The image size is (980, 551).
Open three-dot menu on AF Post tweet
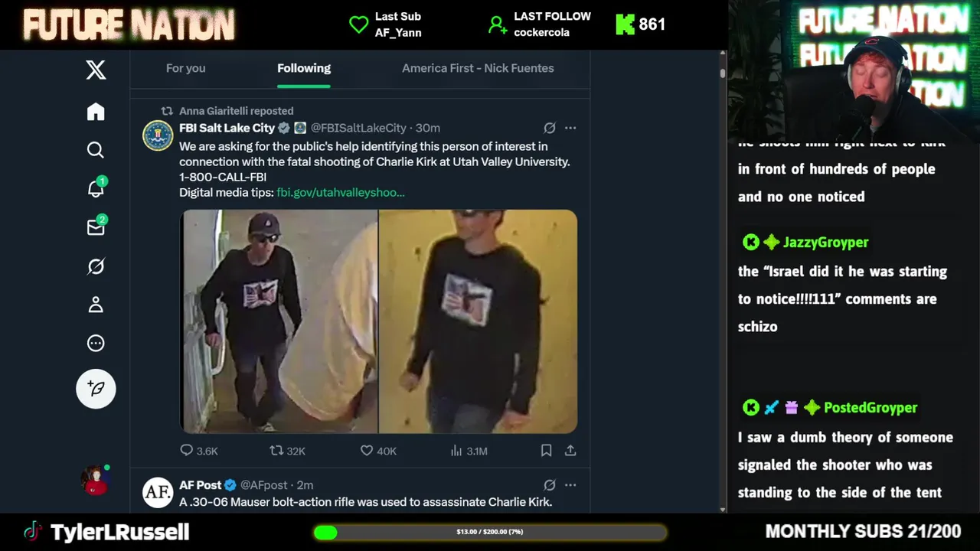coord(570,485)
